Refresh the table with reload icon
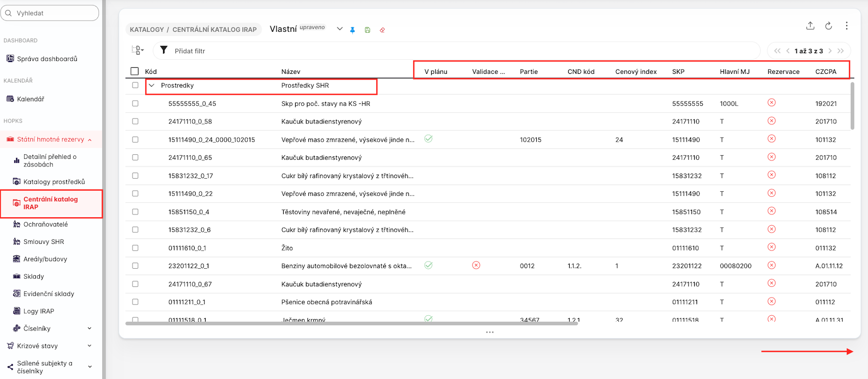Viewport: 868px width, 379px height. coord(828,26)
